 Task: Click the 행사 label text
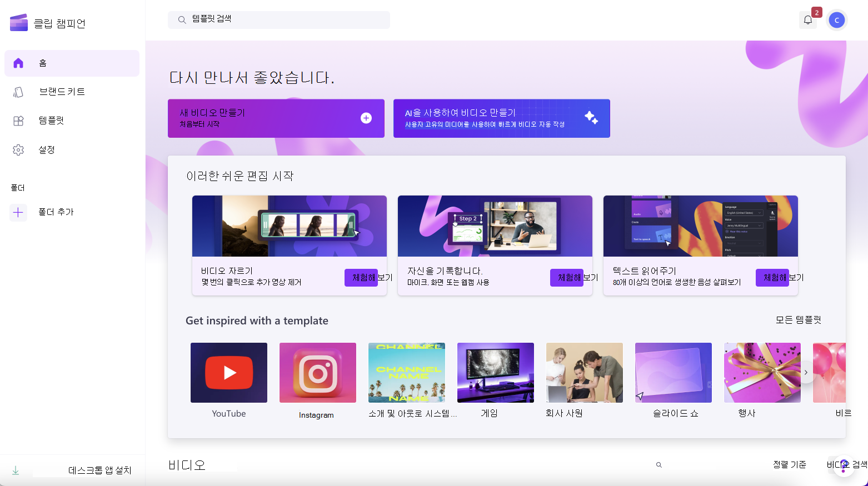[747, 413]
